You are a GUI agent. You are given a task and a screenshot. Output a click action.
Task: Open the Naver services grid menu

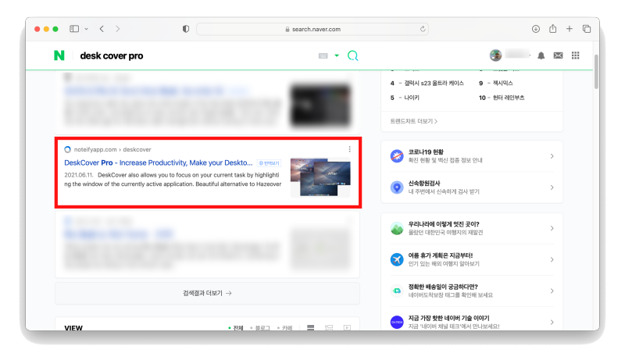575,55
